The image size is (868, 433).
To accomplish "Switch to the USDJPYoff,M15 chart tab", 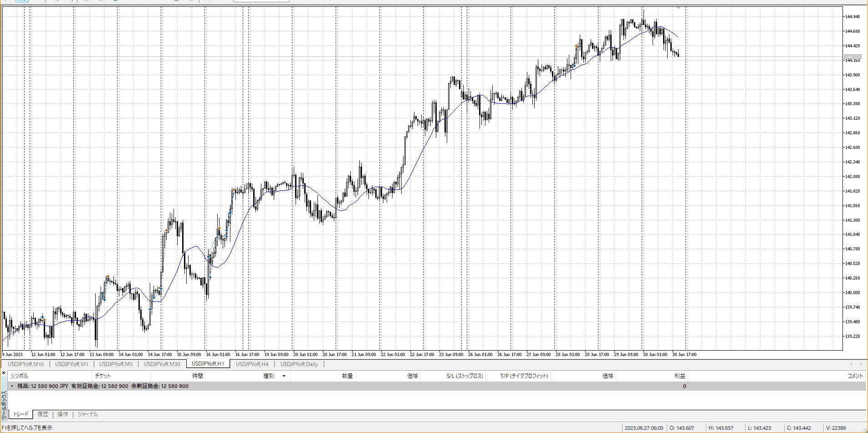I will point(26,364).
